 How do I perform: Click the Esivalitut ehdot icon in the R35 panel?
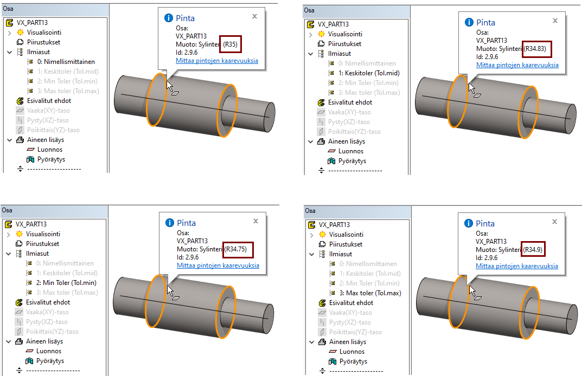(20, 101)
